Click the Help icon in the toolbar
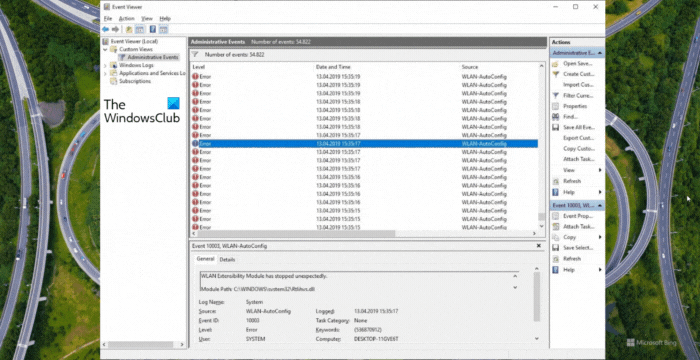The height and width of the screenshot is (360, 700). 153,29
